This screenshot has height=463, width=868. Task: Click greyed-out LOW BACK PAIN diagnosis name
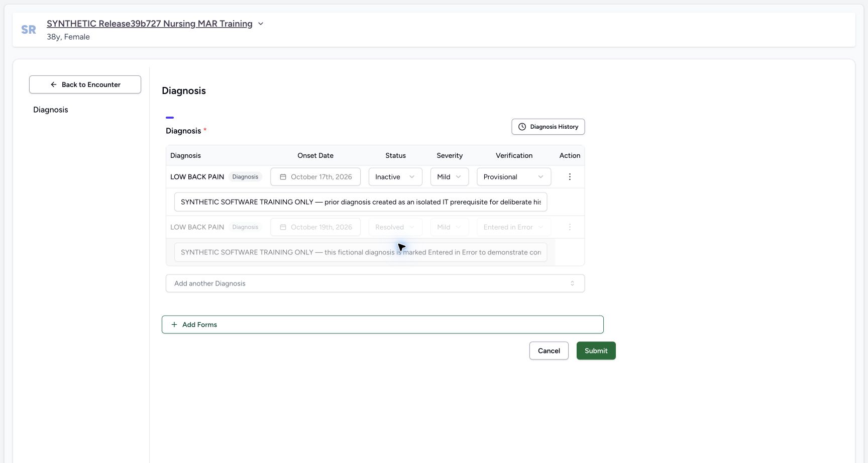point(197,227)
